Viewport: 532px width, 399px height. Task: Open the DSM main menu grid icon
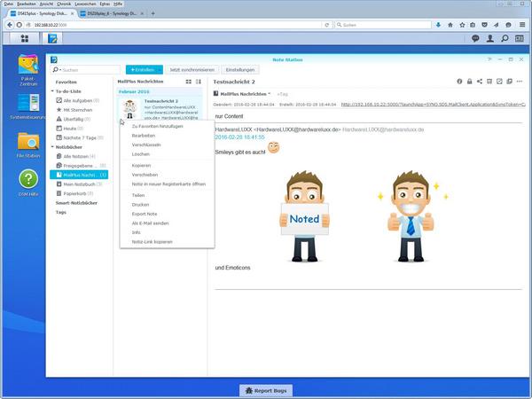coord(25,38)
